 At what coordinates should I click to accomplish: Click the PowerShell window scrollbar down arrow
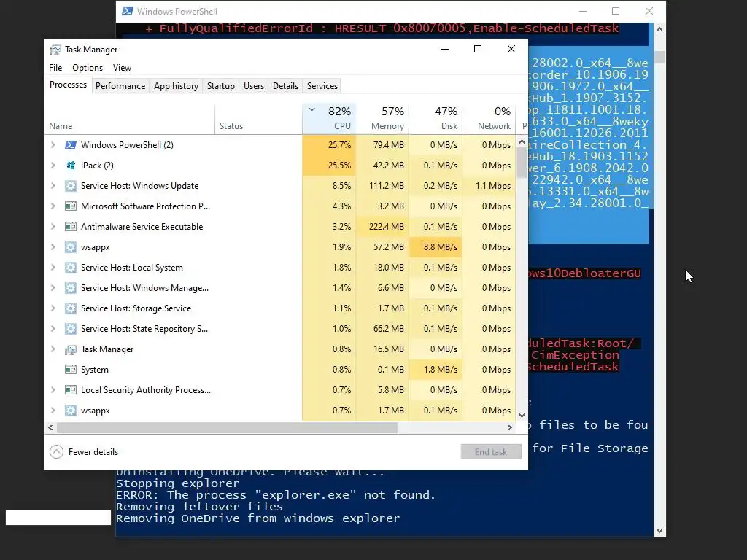659,531
